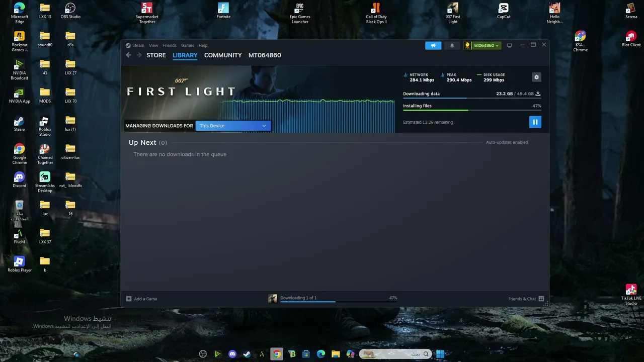Select the 007 First Light desktop icon
The image size is (644, 362).
(453, 13)
